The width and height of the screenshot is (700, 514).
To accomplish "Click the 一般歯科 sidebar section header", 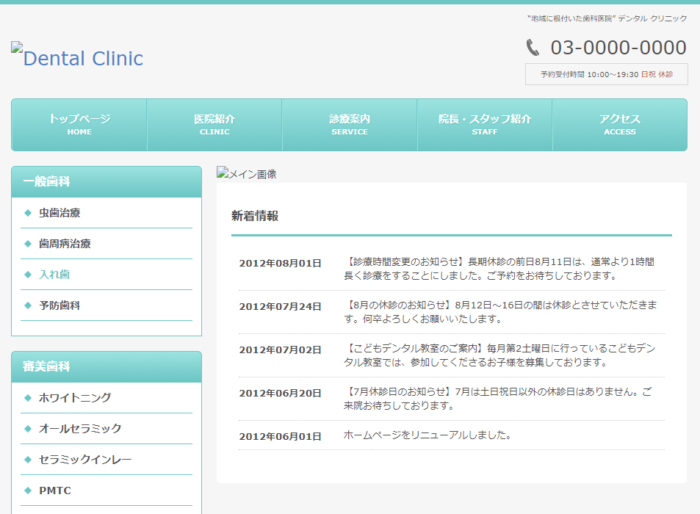I will 106,182.
